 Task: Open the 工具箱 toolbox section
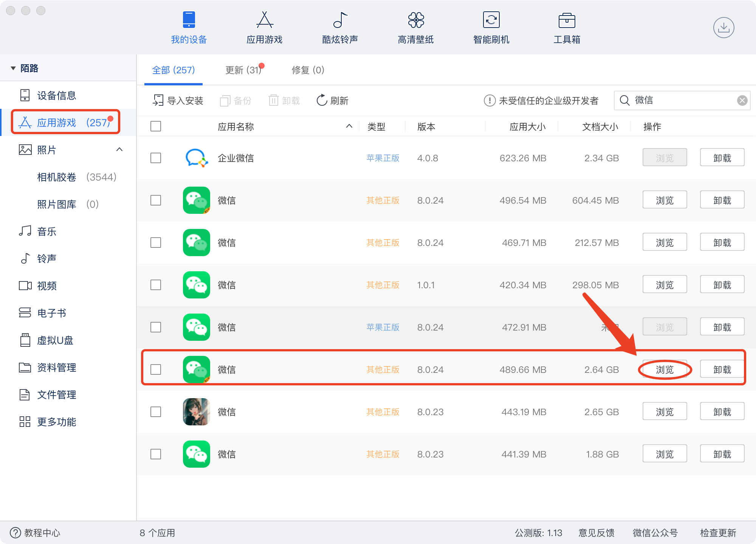point(567,28)
